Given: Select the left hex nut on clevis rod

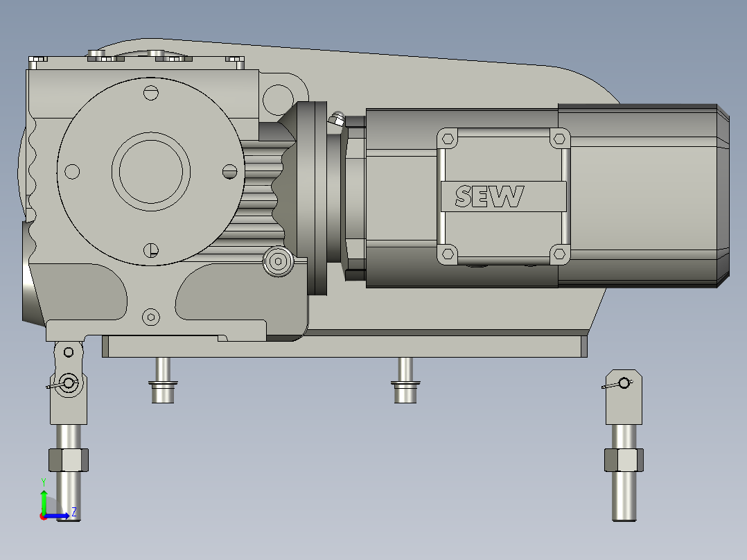Looking at the screenshot, I should 69,460.
